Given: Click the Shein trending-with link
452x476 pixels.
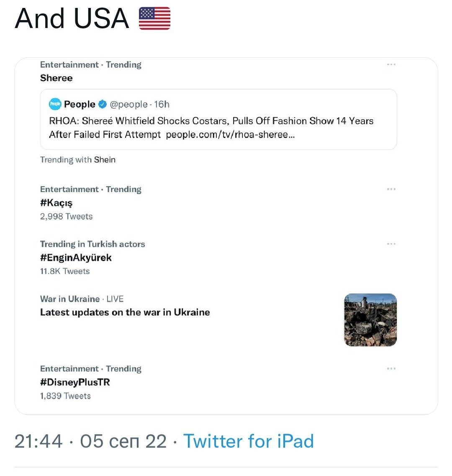Looking at the screenshot, I should (105, 160).
